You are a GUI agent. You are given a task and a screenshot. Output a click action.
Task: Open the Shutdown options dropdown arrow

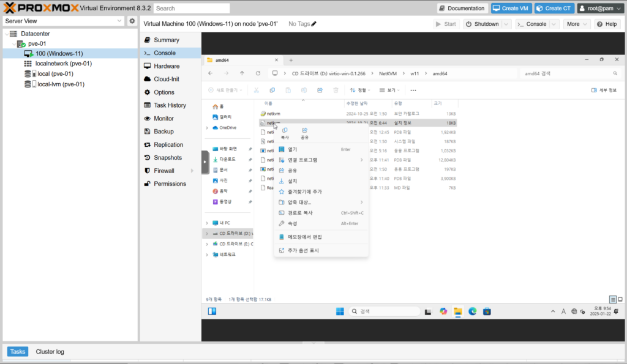506,24
